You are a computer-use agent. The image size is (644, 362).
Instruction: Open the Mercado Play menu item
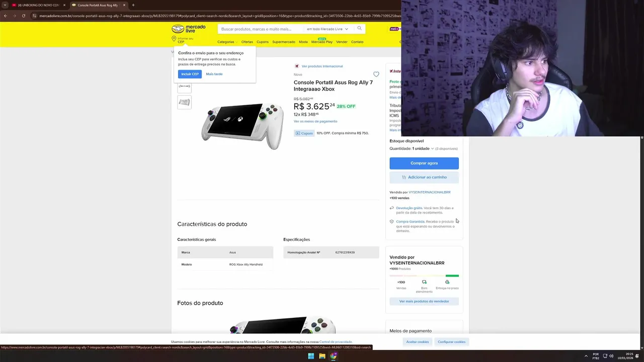(322, 42)
